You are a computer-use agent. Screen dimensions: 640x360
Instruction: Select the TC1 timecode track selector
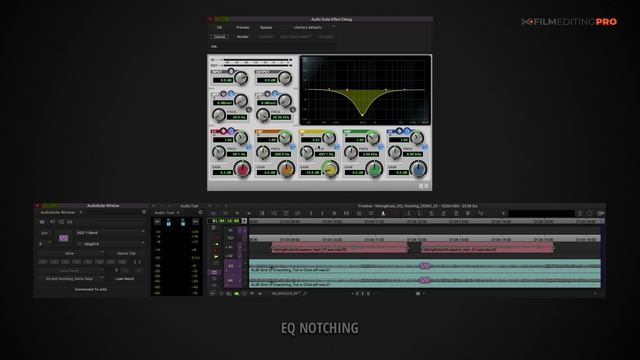coord(231,238)
